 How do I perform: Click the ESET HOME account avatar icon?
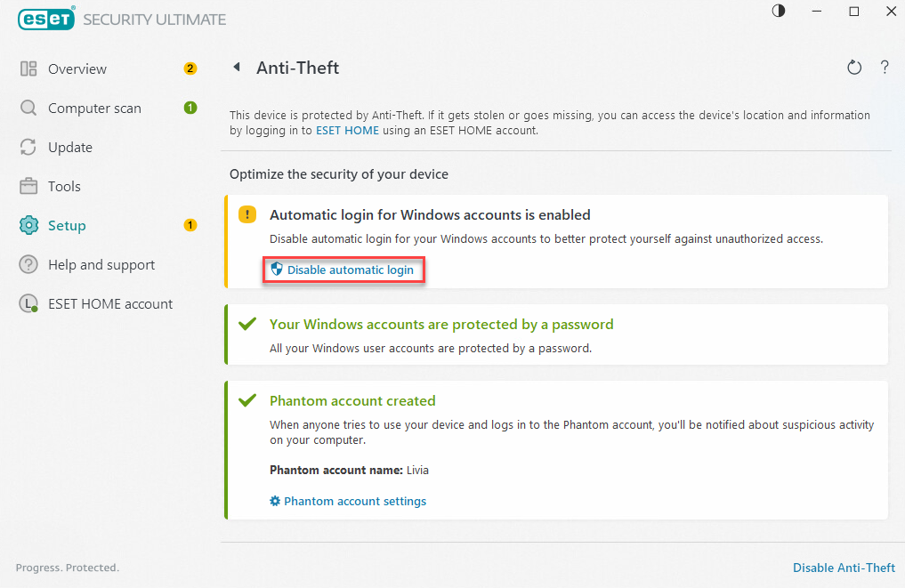[28, 303]
